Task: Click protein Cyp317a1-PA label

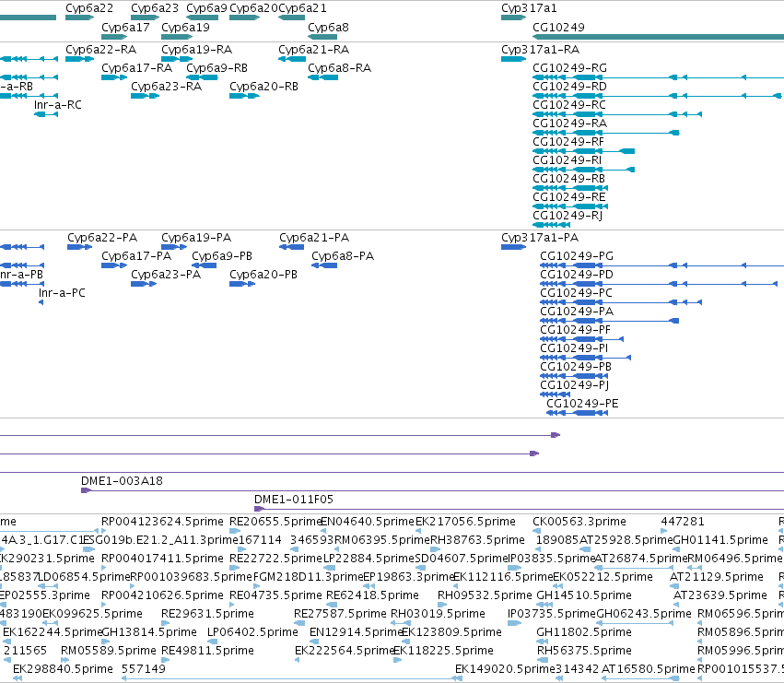Action: [540, 238]
